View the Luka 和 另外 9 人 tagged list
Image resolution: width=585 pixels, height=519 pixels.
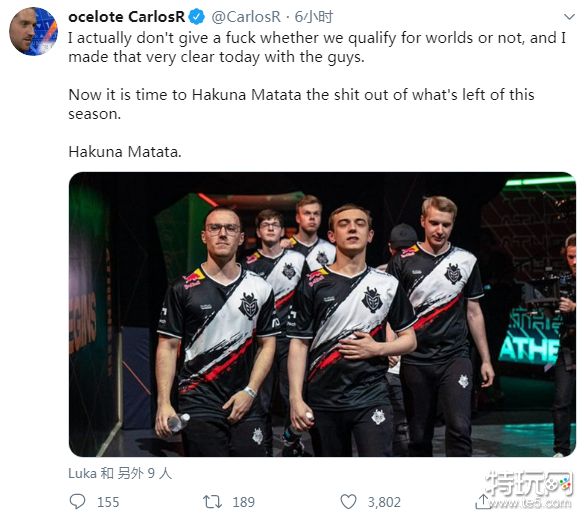pos(120,473)
